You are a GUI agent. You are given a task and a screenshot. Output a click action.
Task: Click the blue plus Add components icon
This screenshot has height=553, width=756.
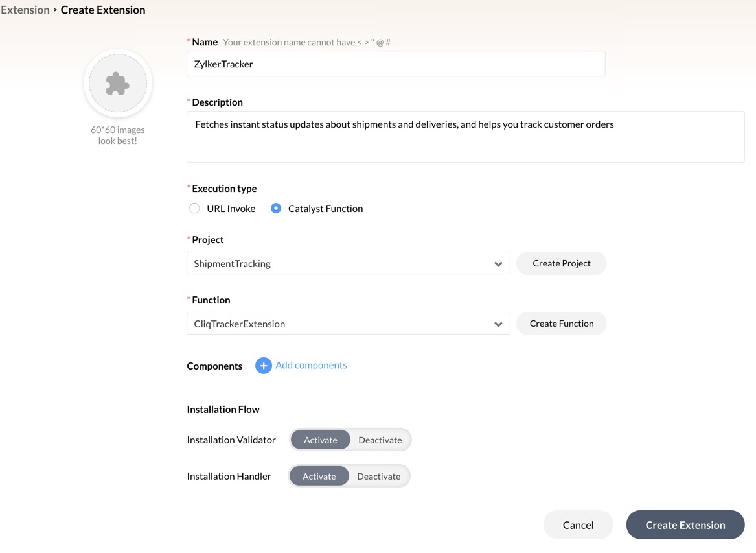point(263,366)
